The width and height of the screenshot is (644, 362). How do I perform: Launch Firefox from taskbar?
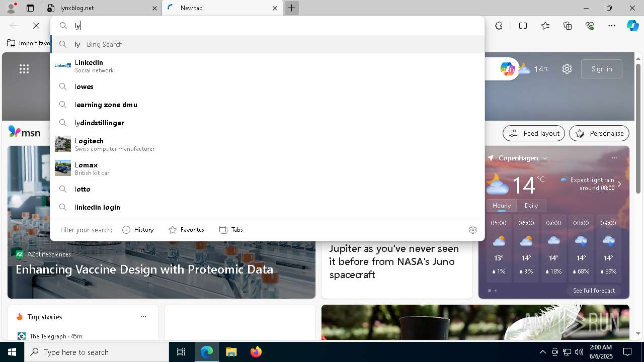(x=256, y=352)
